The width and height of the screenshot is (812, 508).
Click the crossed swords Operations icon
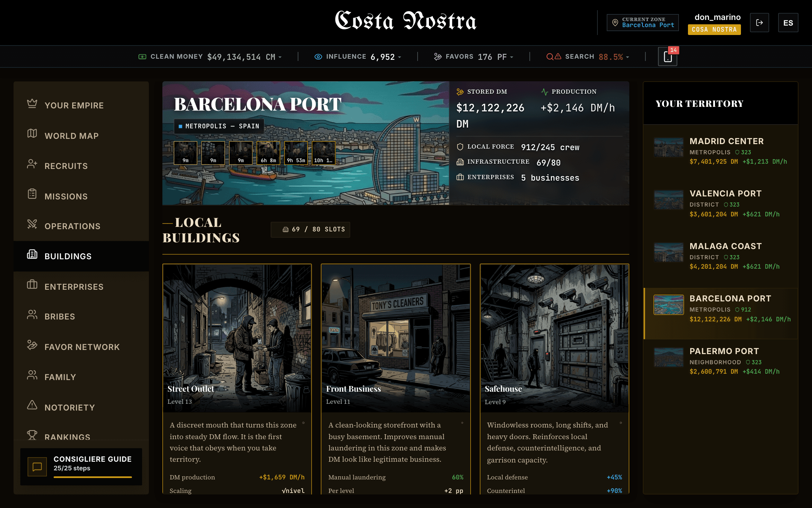pyautogui.click(x=32, y=224)
